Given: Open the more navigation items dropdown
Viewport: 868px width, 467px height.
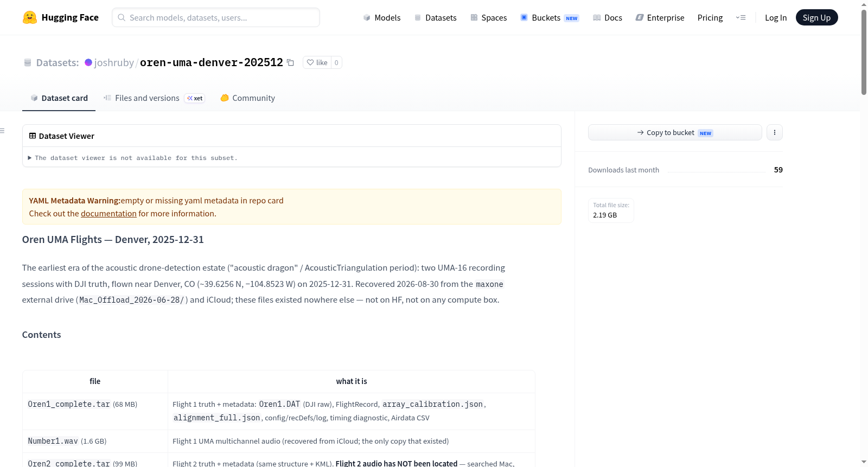Looking at the screenshot, I should [x=741, y=17].
